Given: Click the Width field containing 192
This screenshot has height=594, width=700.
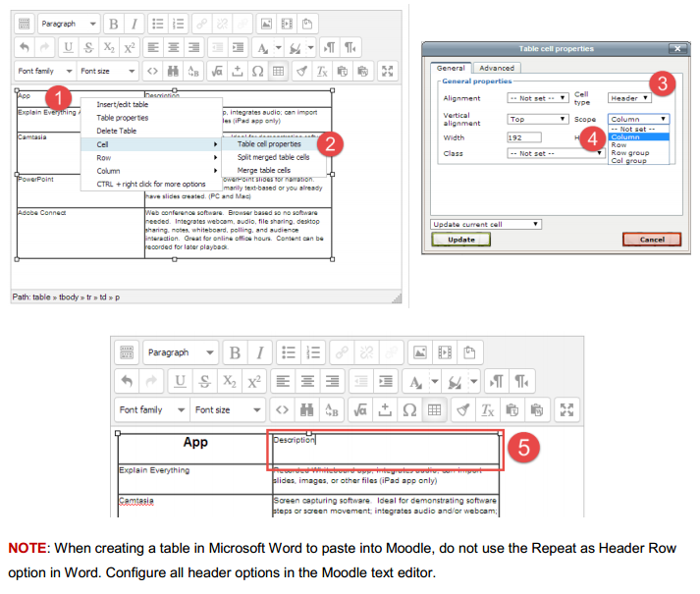Looking at the screenshot, I should 524,137.
